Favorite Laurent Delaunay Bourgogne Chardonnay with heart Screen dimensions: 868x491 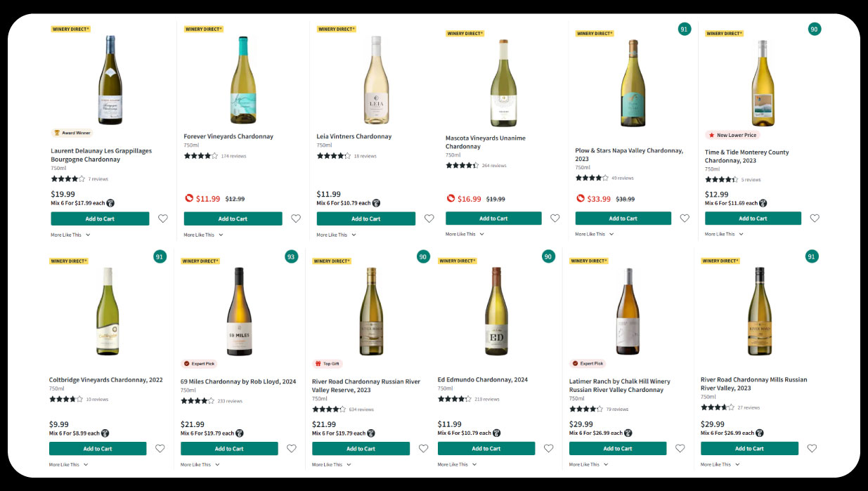163,218
